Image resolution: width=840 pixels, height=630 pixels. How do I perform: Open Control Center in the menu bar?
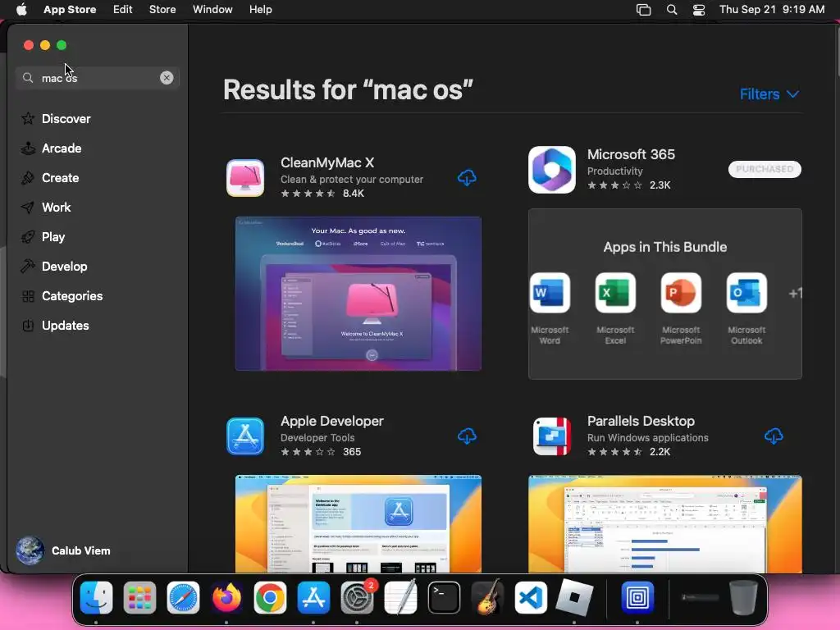pos(699,10)
